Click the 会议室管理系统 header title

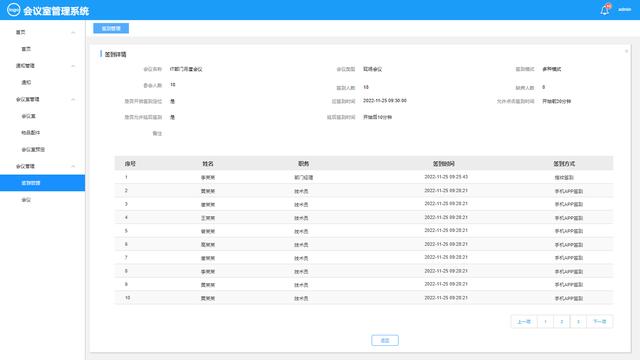tap(56, 11)
